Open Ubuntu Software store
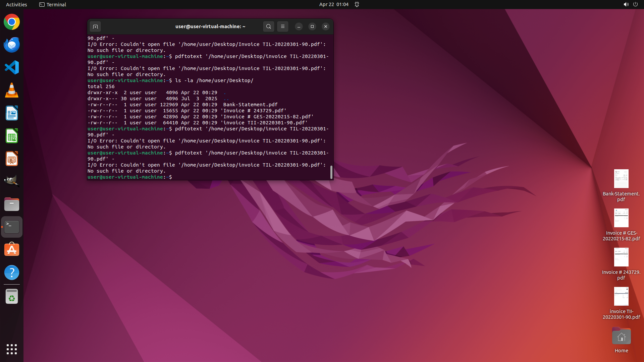This screenshot has height=362, width=644. coord(12,250)
